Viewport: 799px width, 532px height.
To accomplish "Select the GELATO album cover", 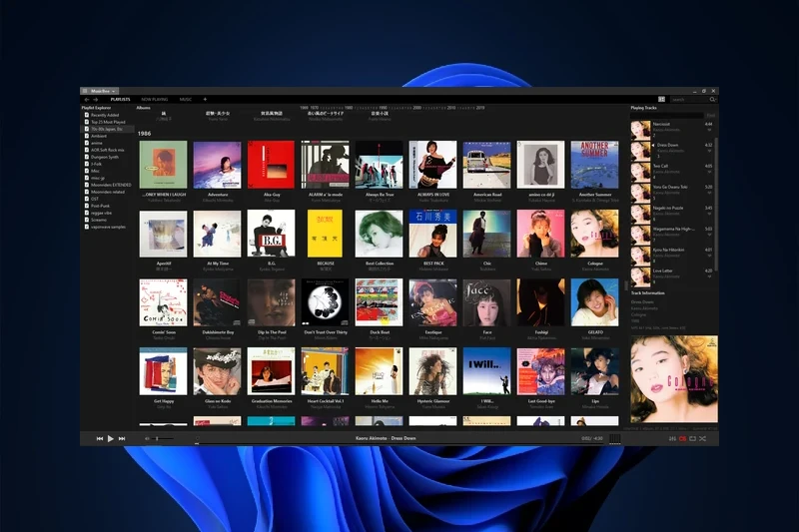I will coord(594,302).
